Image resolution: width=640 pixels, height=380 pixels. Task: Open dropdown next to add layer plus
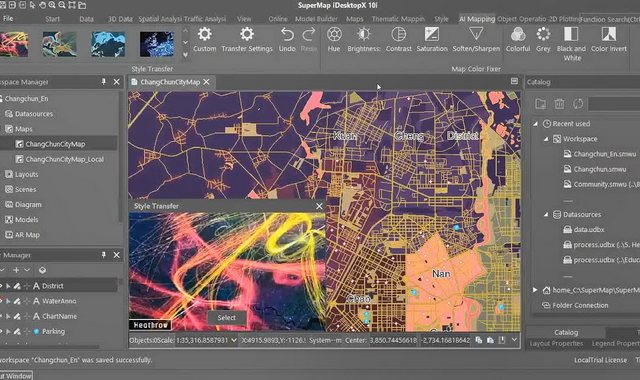click(27, 270)
